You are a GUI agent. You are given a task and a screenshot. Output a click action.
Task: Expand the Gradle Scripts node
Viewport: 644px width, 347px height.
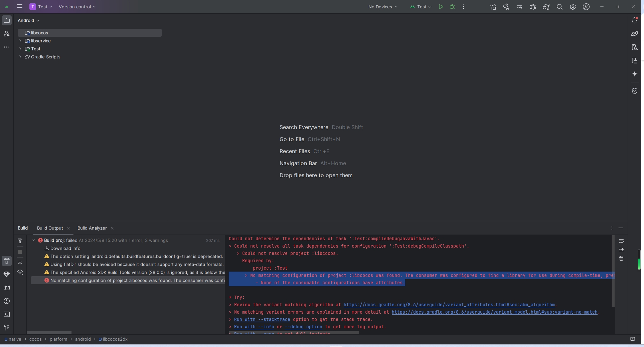point(20,57)
